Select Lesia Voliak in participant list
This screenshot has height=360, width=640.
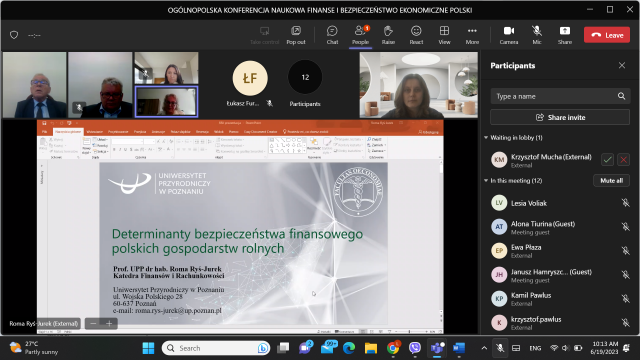pyautogui.click(x=560, y=203)
